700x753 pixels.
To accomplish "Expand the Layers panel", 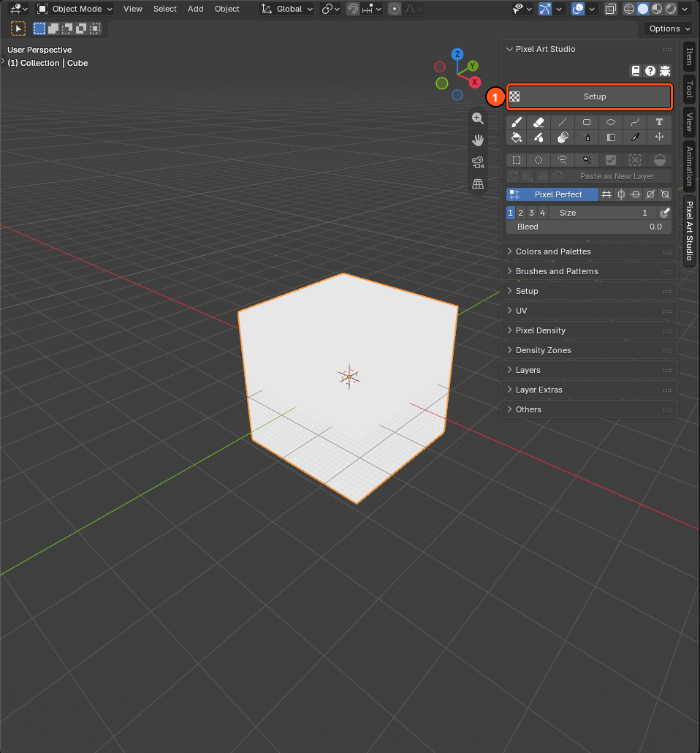I will pos(589,370).
